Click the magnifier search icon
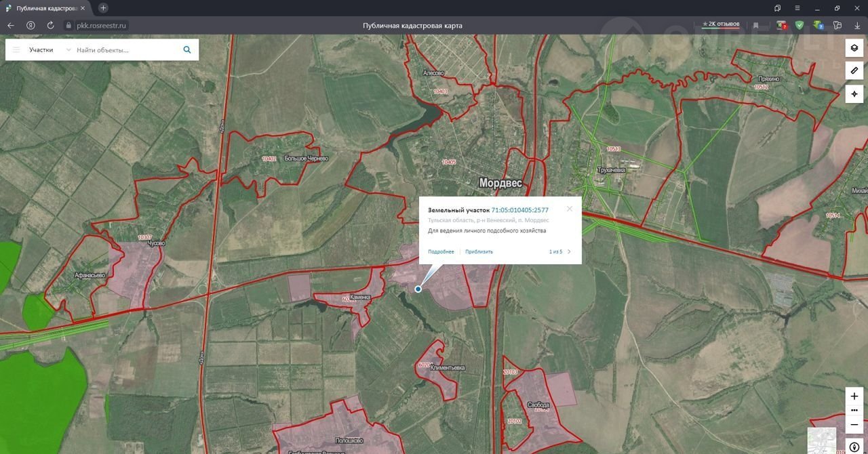The width and height of the screenshot is (868, 454). [187, 49]
